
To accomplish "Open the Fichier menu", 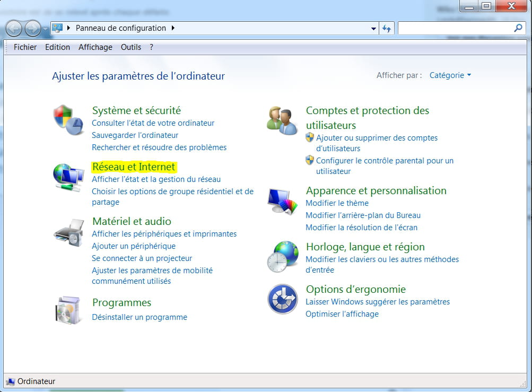I will (25, 47).
